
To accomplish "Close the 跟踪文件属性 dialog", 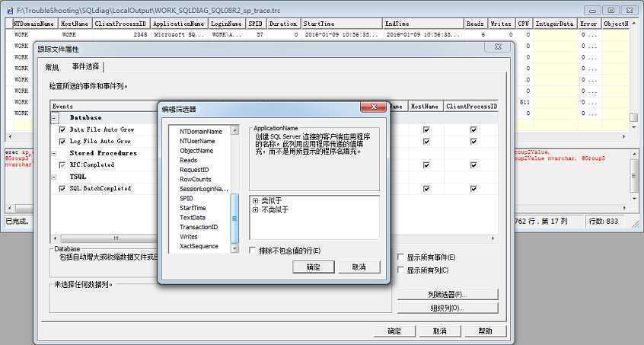I will [498, 46].
